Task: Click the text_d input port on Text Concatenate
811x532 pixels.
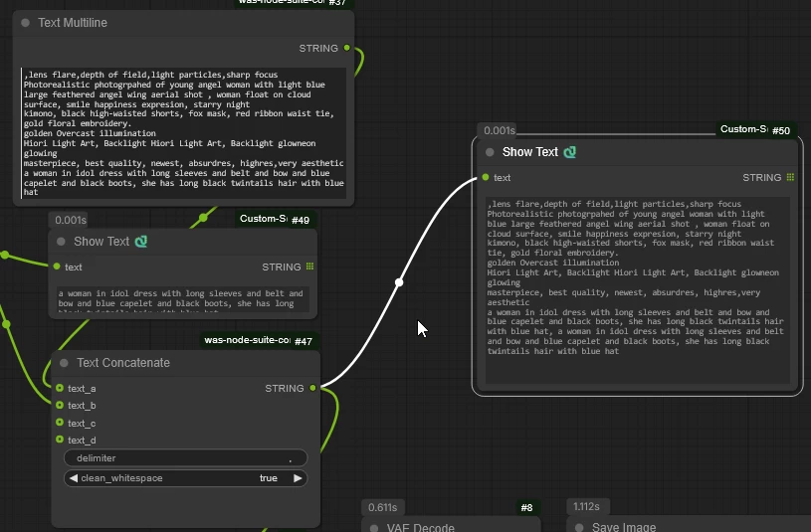Action: (60, 441)
